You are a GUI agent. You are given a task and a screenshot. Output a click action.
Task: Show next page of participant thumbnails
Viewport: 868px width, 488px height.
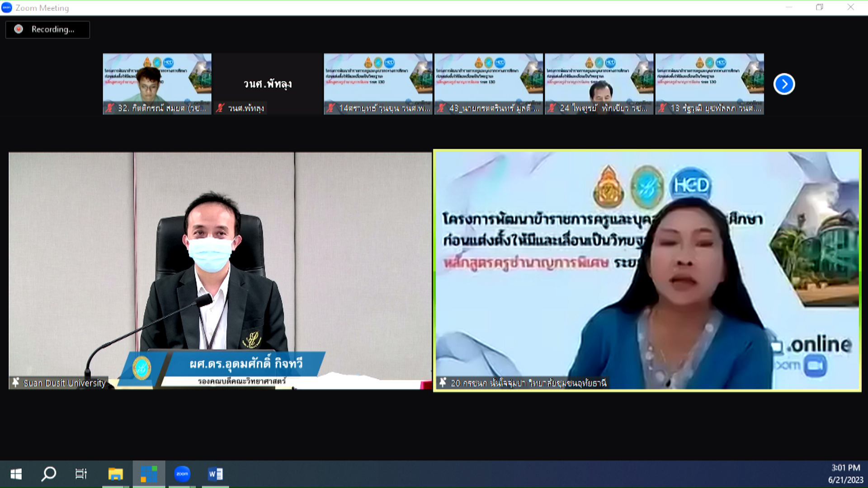784,84
